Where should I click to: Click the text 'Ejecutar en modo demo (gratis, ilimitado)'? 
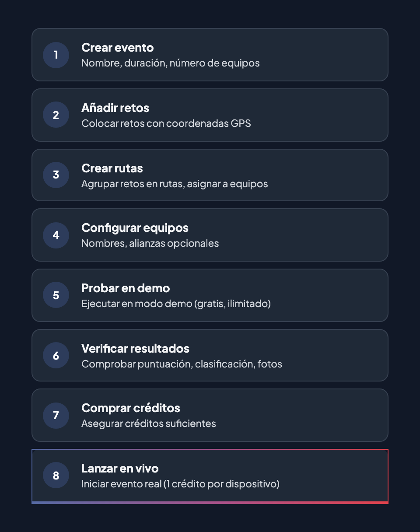coord(176,304)
